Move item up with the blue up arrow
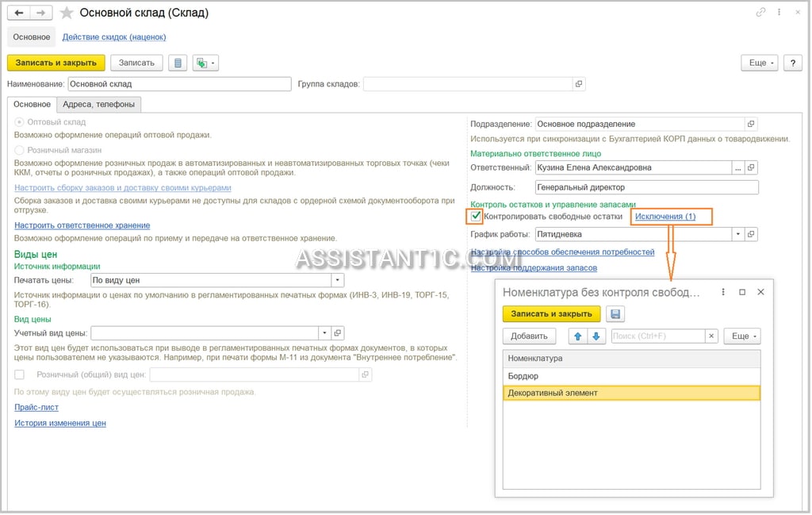Viewport: 812px width, 515px height. tap(578, 336)
